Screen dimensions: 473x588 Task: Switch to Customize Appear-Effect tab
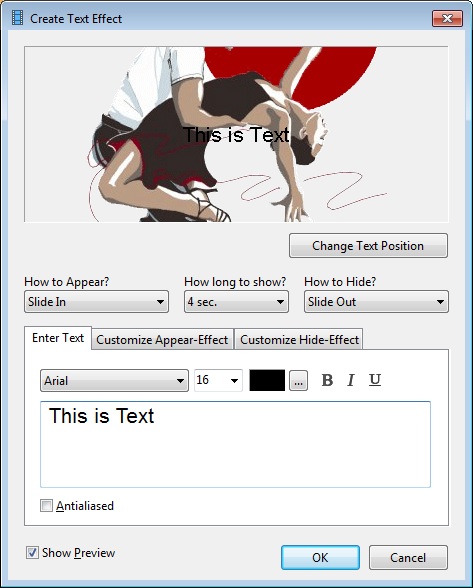pyautogui.click(x=162, y=339)
